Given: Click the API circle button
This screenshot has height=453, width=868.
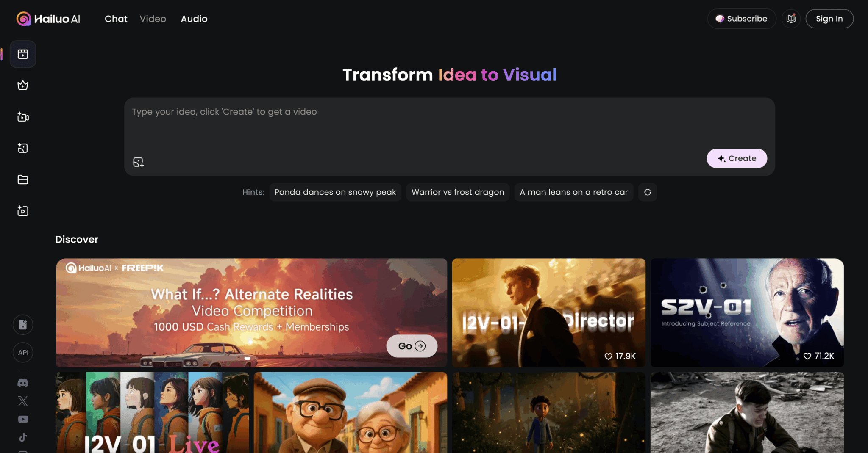Looking at the screenshot, I should pos(23,353).
